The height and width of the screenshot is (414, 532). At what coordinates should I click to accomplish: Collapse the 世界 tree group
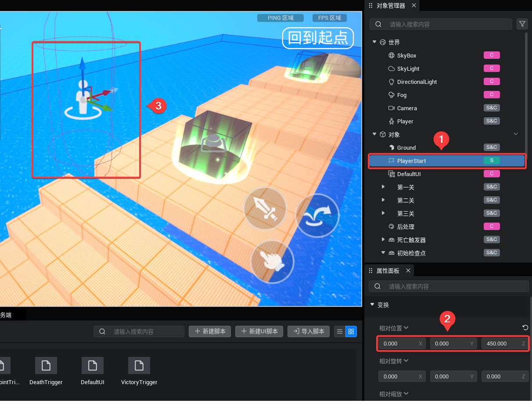click(374, 42)
